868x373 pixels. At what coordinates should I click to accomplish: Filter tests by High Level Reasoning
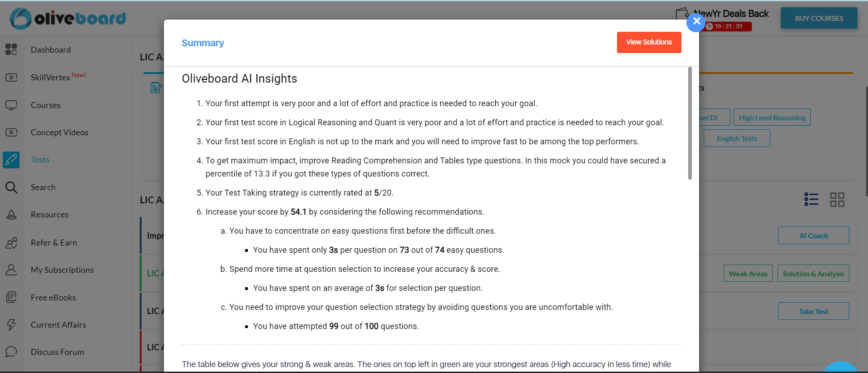772,117
